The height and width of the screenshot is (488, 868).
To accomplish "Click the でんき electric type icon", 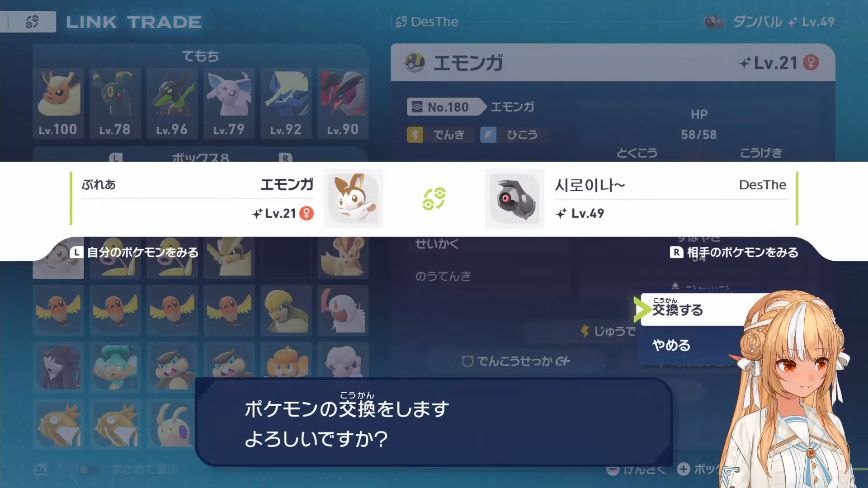I will pyautogui.click(x=415, y=135).
